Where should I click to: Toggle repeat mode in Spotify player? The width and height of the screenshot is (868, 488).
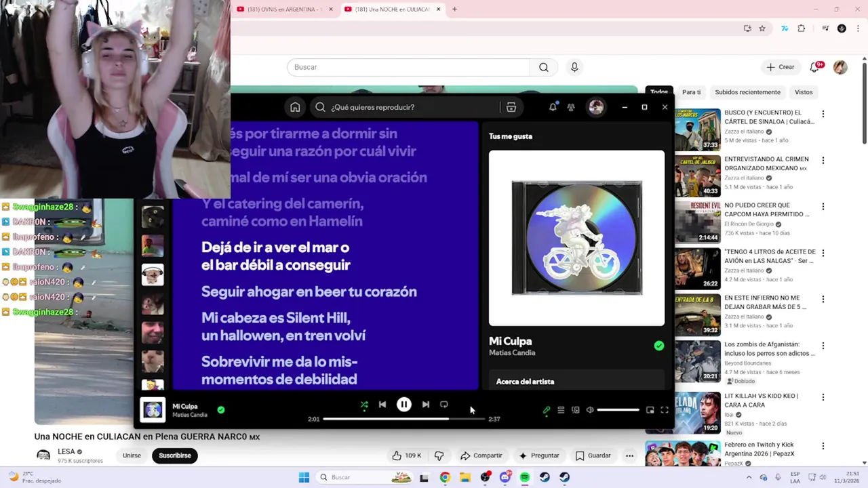click(x=444, y=405)
